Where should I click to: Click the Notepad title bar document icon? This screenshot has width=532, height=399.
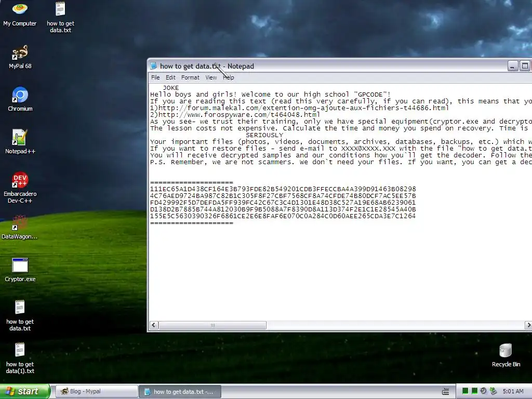pyautogui.click(x=153, y=66)
